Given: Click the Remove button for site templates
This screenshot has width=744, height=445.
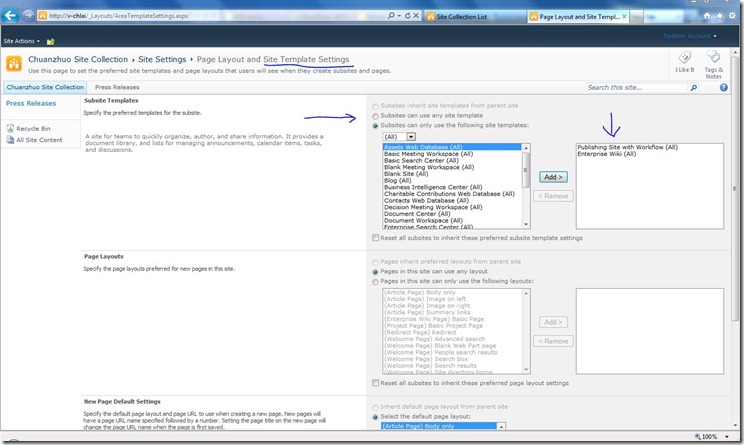Looking at the screenshot, I should pyautogui.click(x=553, y=196).
